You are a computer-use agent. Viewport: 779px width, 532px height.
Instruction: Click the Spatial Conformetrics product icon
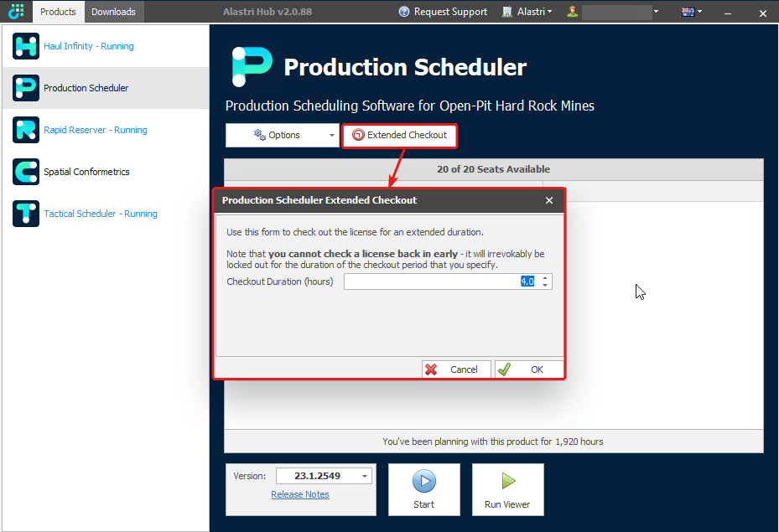point(26,172)
